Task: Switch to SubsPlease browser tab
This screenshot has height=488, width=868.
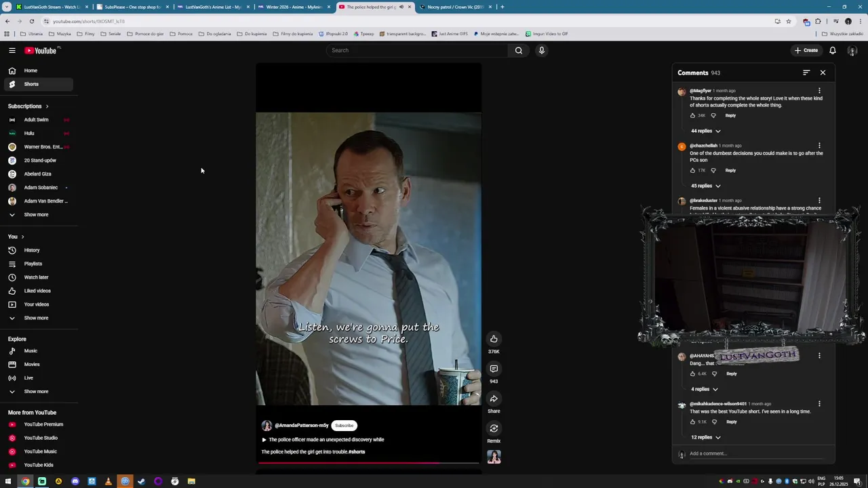Action: (x=132, y=7)
